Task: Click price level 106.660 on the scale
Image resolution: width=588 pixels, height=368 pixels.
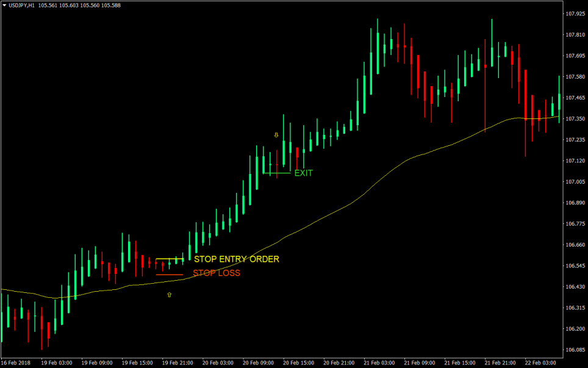Action: pos(575,245)
